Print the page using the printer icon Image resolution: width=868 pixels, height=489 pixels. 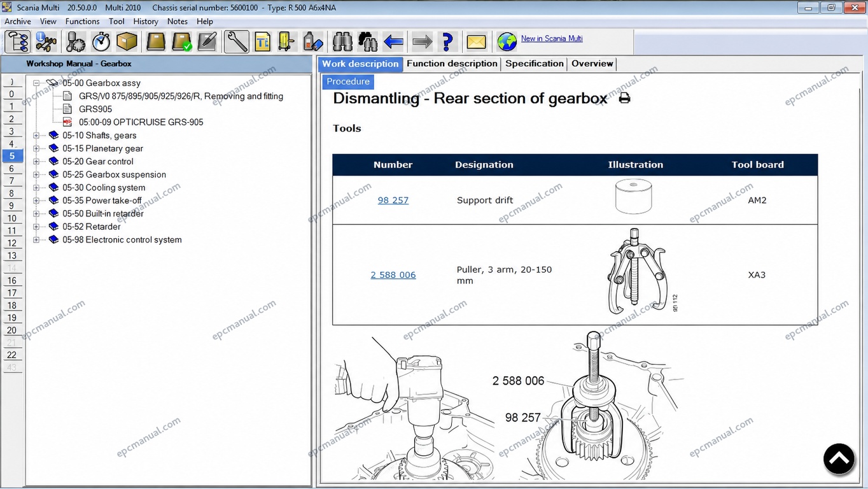pos(625,98)
